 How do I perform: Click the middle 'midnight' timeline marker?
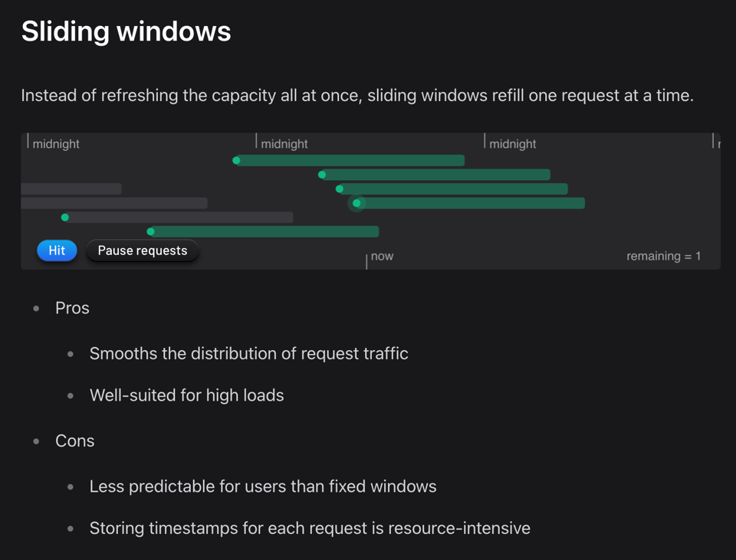tap(284, 143)
